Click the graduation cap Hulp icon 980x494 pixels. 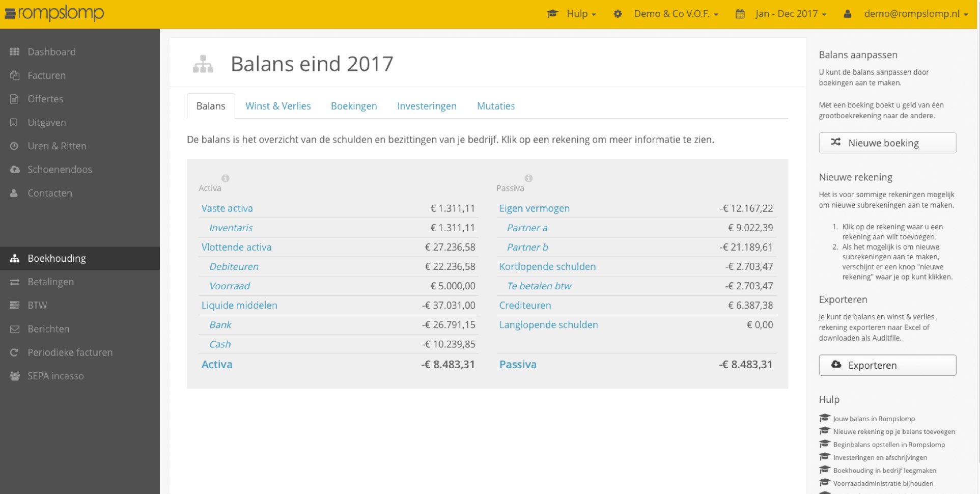[x=552, y=14]
